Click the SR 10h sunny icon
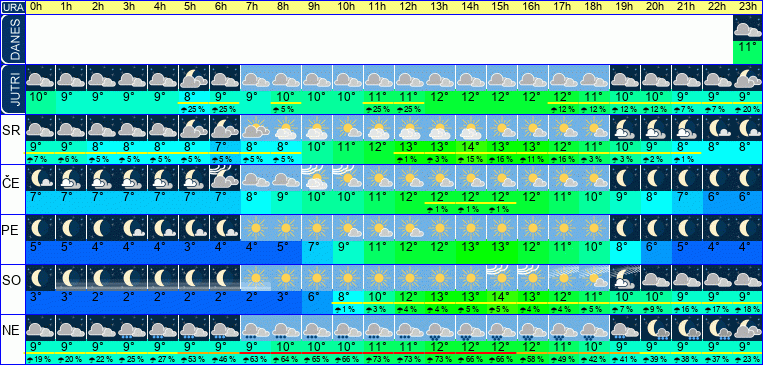 (347, 128)
